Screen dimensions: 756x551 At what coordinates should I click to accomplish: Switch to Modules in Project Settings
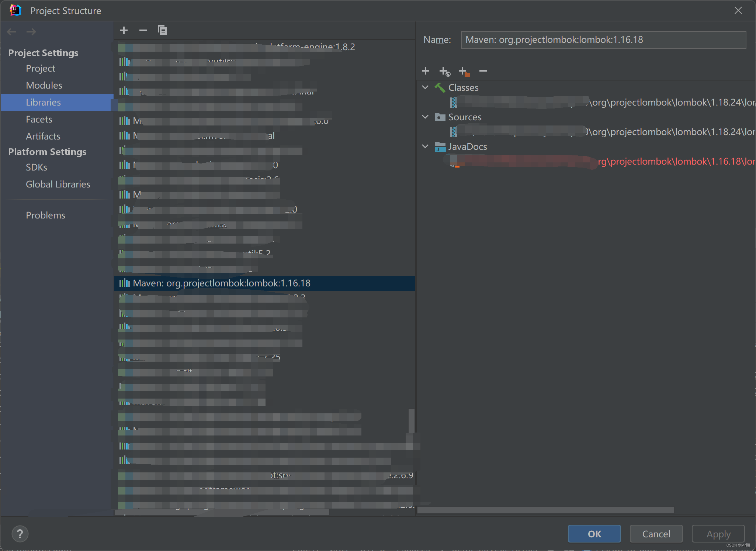(44, 85)
